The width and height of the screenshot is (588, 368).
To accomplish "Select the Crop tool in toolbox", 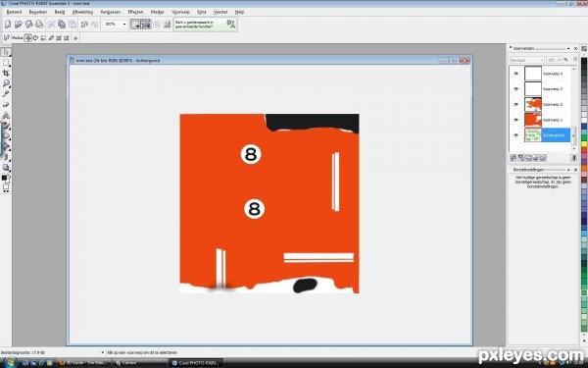I will (x=6, y=73).
